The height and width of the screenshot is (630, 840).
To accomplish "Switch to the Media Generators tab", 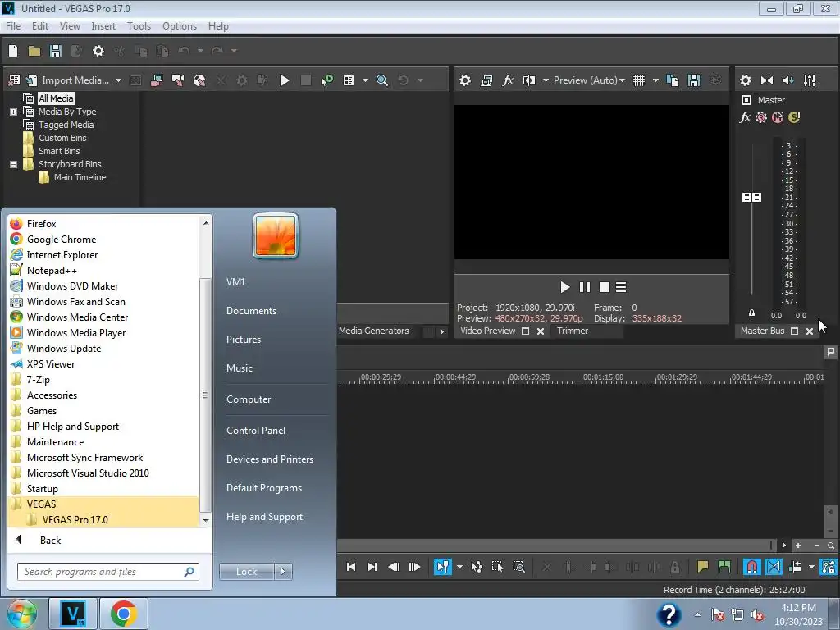I will tap(373, 331).
